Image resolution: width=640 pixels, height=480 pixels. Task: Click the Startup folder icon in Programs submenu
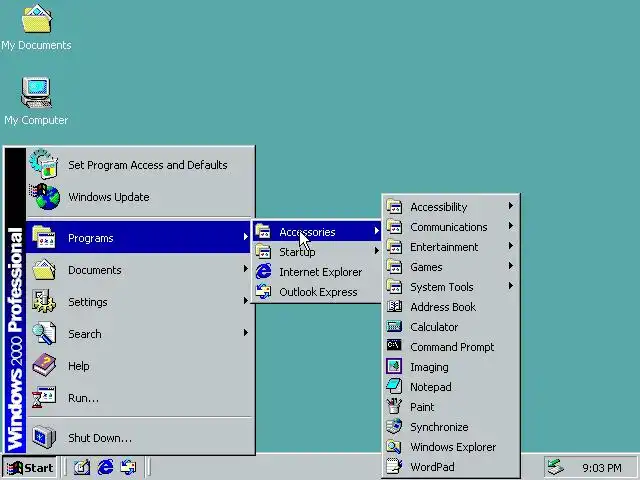click(263, 251)
